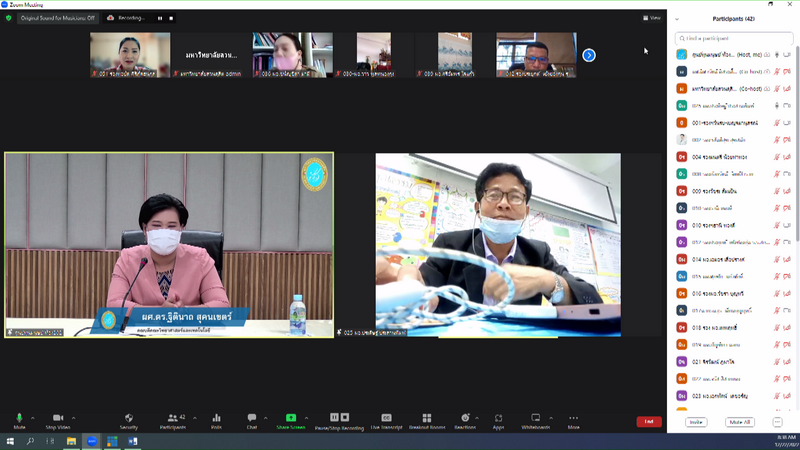Click the Mute All button
This screenshot has height=450, width=800.
tap(740, 422)
